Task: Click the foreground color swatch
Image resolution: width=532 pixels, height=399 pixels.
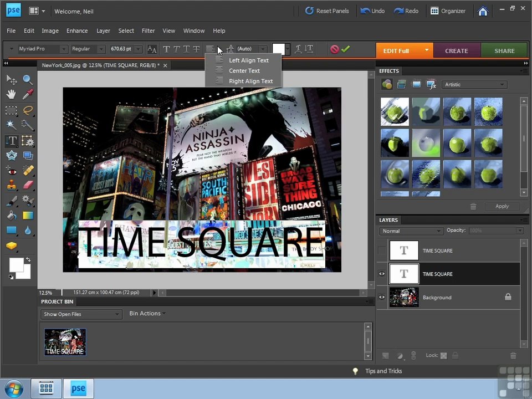Action: click(x=16, y=265)
